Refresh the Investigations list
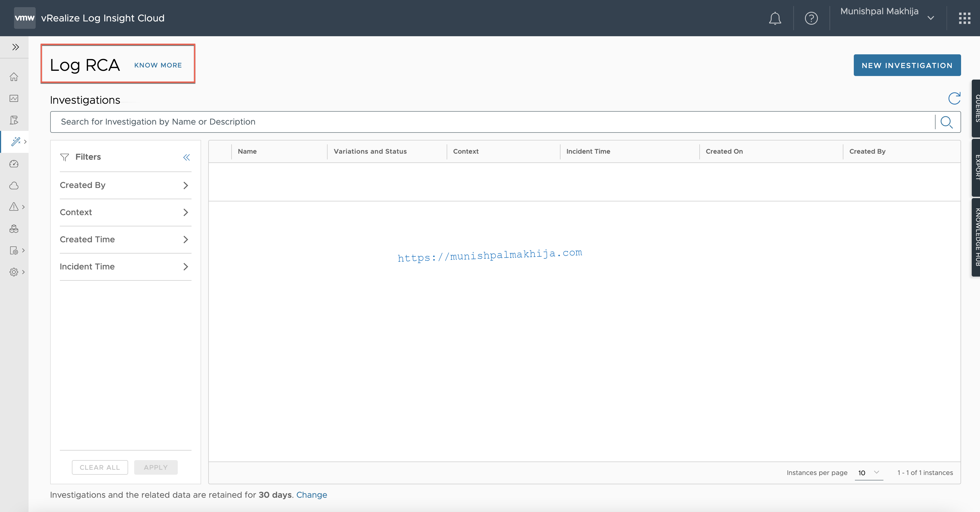The image size is (980, 512). pos(954,98)
